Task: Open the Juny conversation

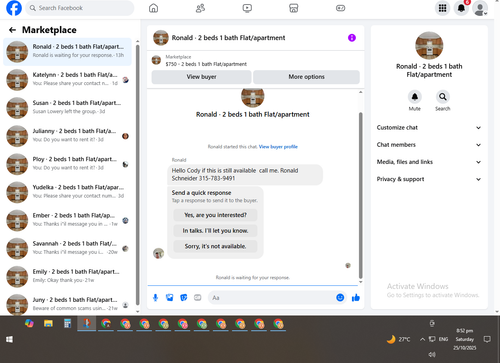Action: (x=67, y=304)
